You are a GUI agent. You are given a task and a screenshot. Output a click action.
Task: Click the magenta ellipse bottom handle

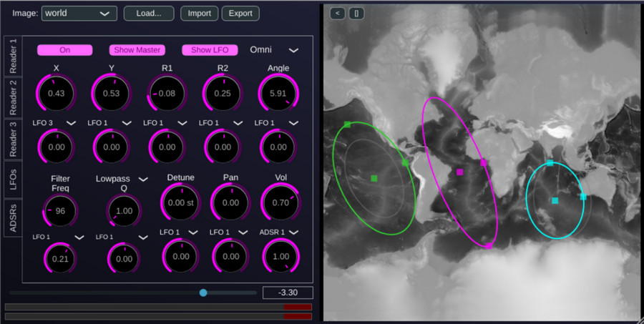click(x=489, y=246)
